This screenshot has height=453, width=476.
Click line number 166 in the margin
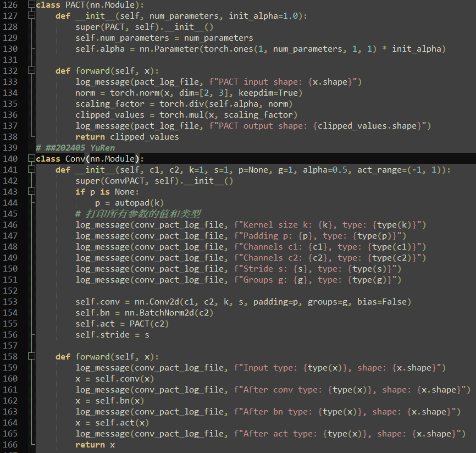click(x=10, y=445)
